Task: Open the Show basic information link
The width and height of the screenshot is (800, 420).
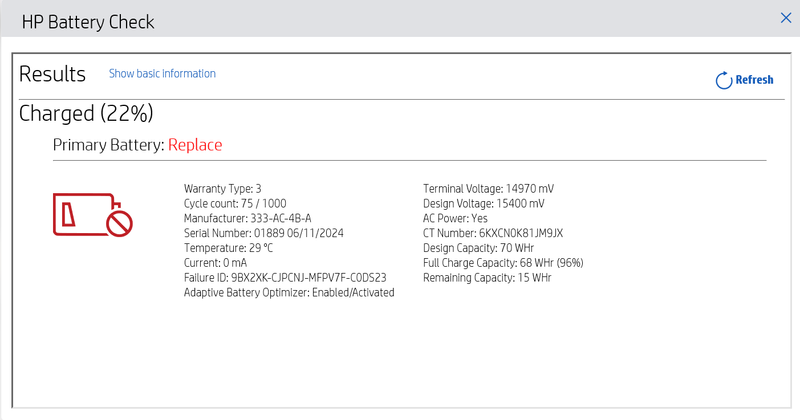Action: click(x=162, y=74)
